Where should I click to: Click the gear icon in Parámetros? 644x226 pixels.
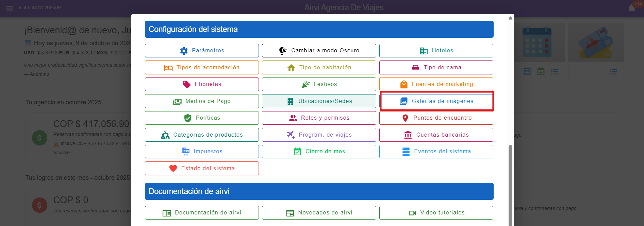coord(184,51)
